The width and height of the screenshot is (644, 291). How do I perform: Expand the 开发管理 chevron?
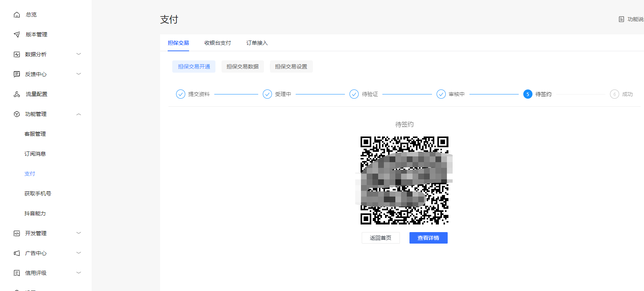click(79, 233)
